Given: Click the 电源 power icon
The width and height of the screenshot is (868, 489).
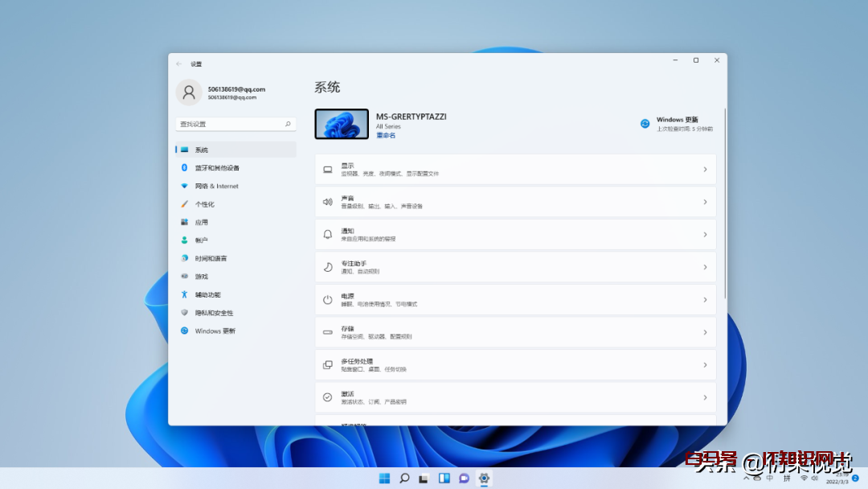Looking at the screenshot, I should (x=327, y=300).
